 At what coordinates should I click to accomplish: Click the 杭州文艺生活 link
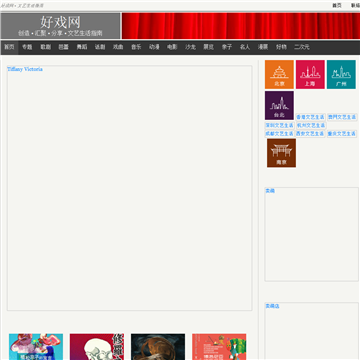pos(311,126)
